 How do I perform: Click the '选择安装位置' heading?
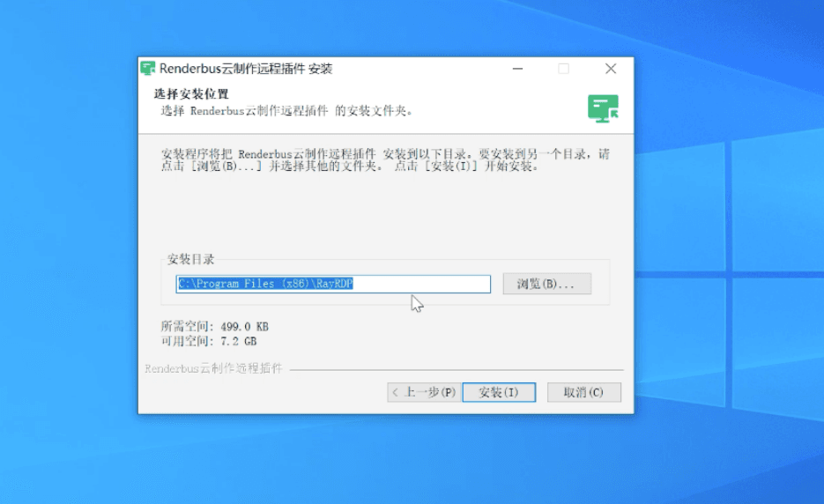coord(191,94)
